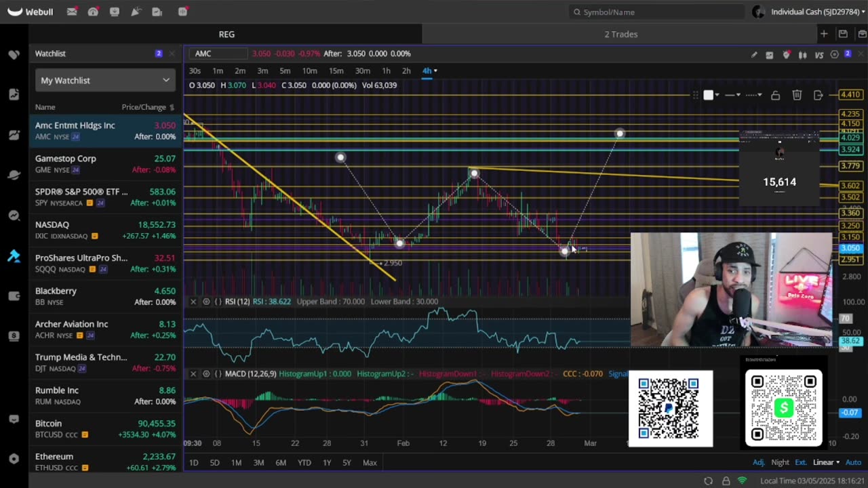
Task: Open the party popper promotions icon
Action: (136, 12)
